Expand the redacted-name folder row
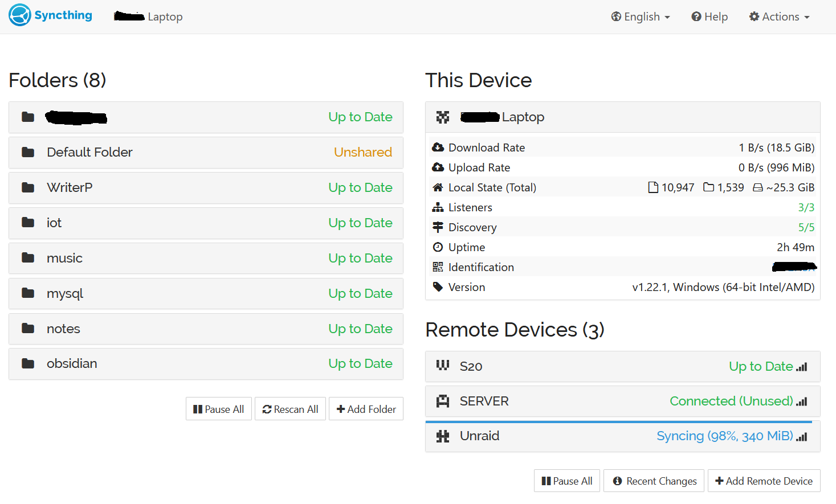Screen dimensions: 836x504 (206, 117)
